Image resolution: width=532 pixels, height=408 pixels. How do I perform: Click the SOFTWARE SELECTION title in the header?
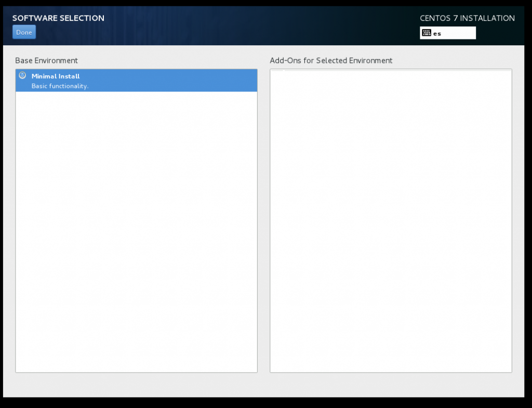tap(58, 18)
